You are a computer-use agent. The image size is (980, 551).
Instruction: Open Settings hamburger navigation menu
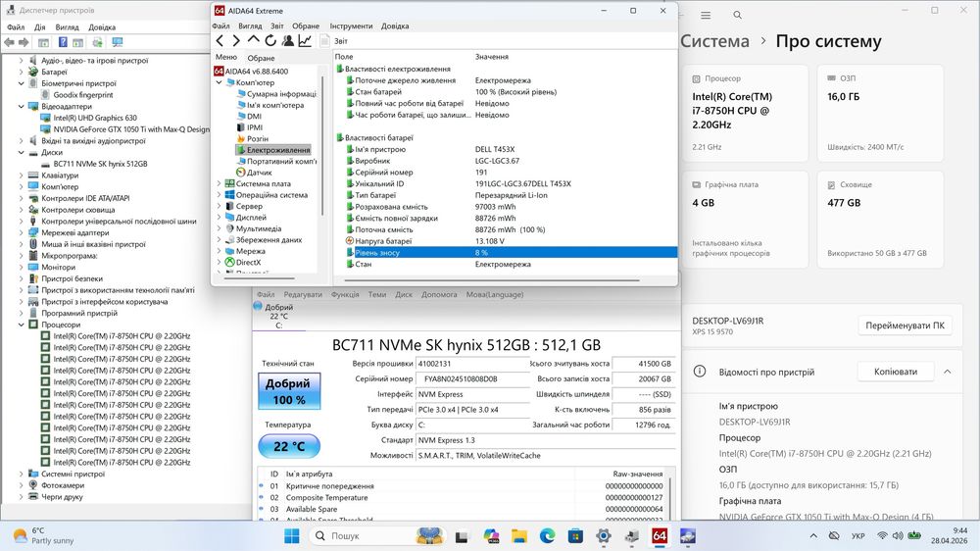click(706, 15)
